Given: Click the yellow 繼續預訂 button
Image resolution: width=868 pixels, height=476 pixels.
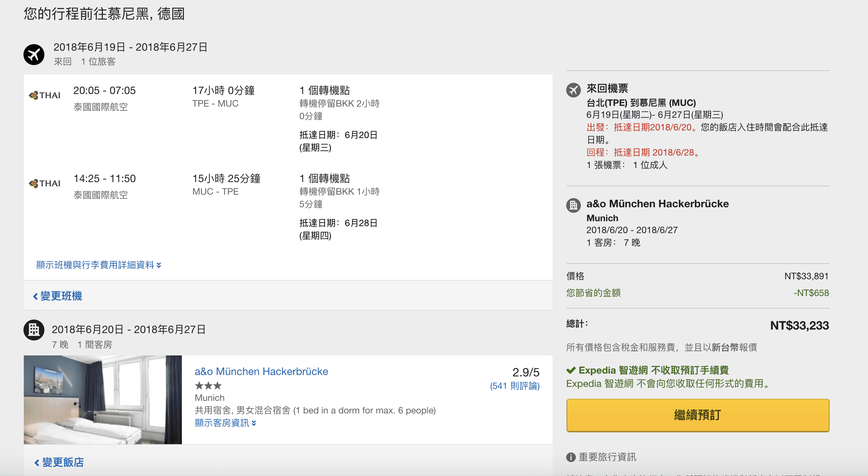Looking at the screenshot, I should point(698,415).
